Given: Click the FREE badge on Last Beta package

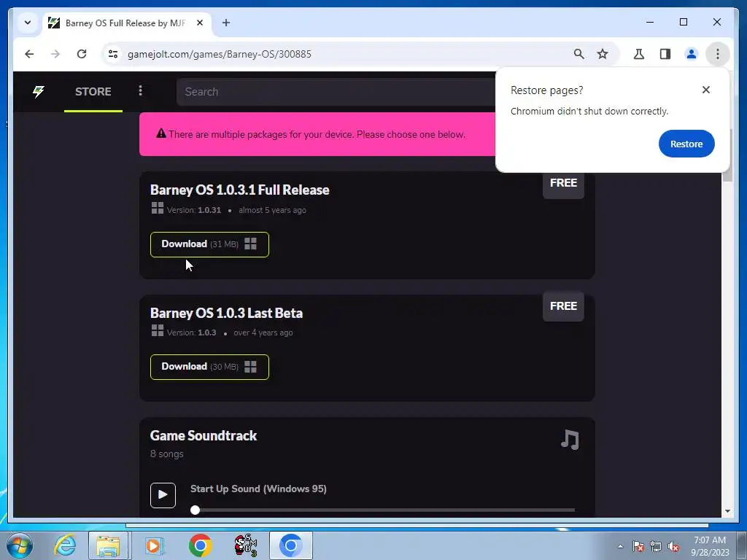Looking at the screenshot, I should [x=563, y=306].
